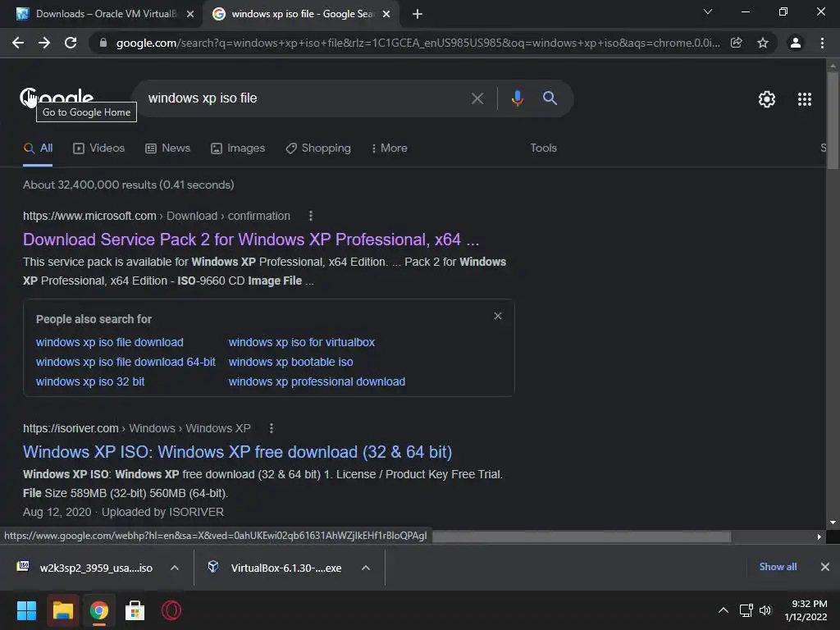Open the Google apps grid
The width and height of the screenshot is (840, 630).
coord(804,99)
